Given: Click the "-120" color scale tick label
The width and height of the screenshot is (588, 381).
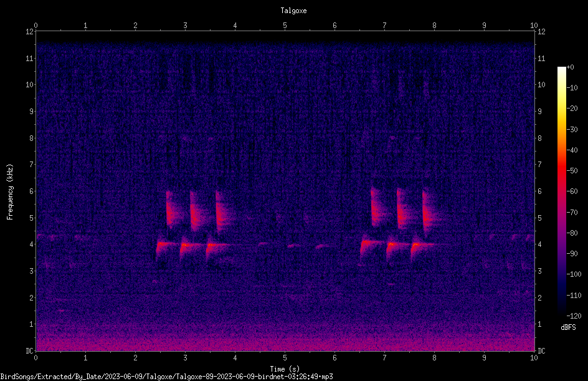Looking at the screenshot, I should (574, 316).
